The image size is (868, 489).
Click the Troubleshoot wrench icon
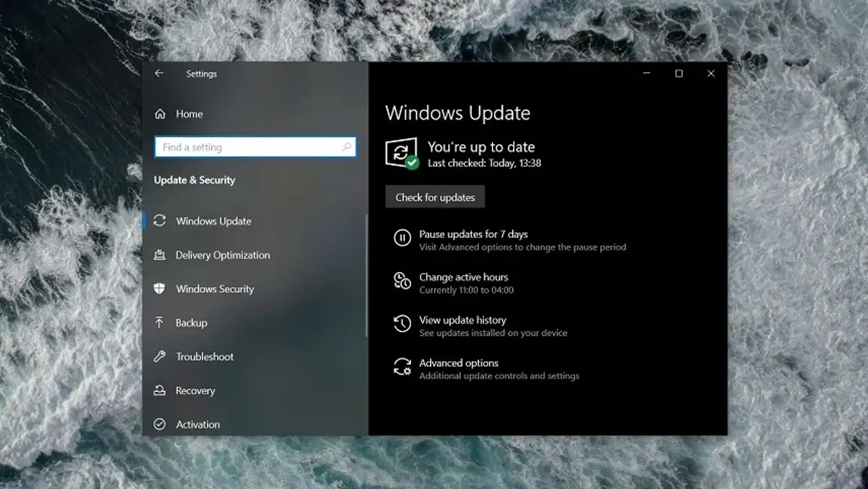160,356
